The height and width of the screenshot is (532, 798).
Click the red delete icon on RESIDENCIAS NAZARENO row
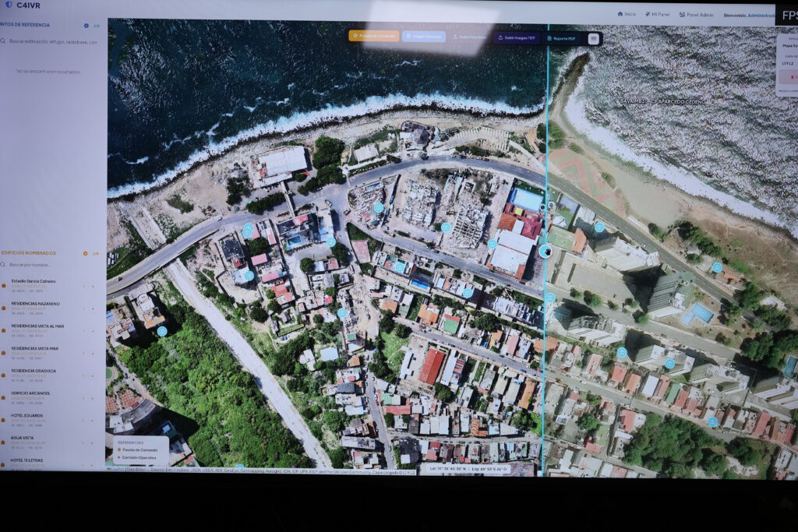[93, 308]
